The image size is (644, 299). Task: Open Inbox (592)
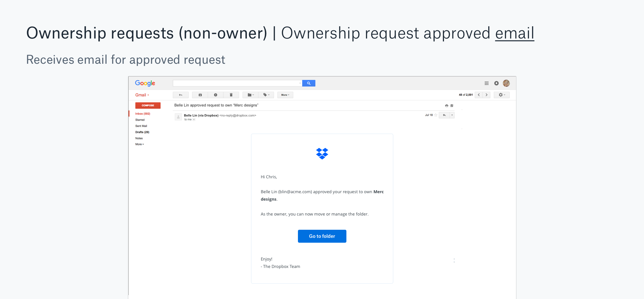[143, 114]
